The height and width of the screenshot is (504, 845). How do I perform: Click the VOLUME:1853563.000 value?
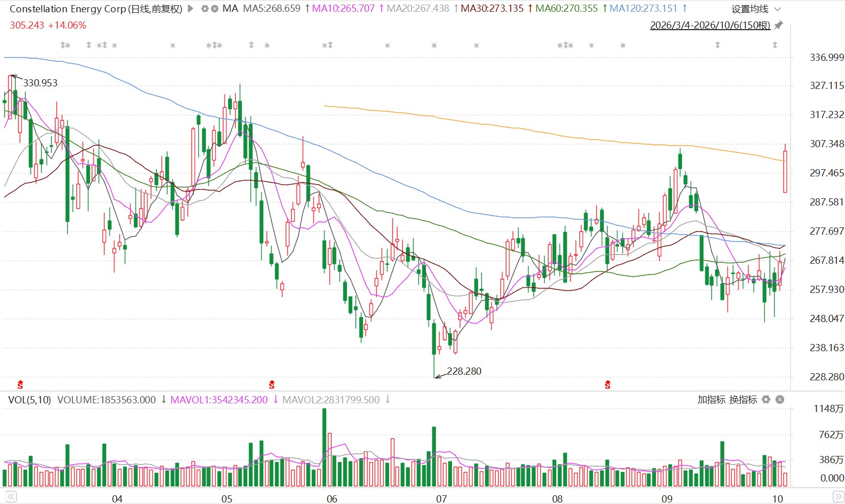[x=106, y=400]
